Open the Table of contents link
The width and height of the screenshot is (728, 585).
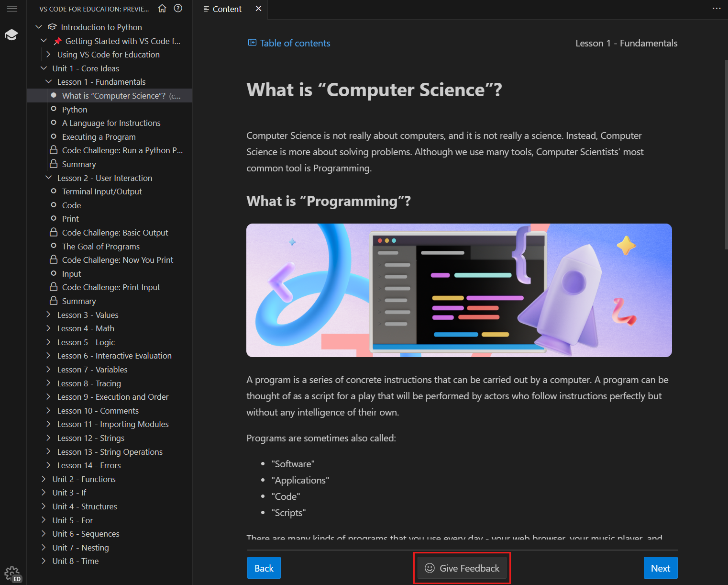tap(295, 43)
